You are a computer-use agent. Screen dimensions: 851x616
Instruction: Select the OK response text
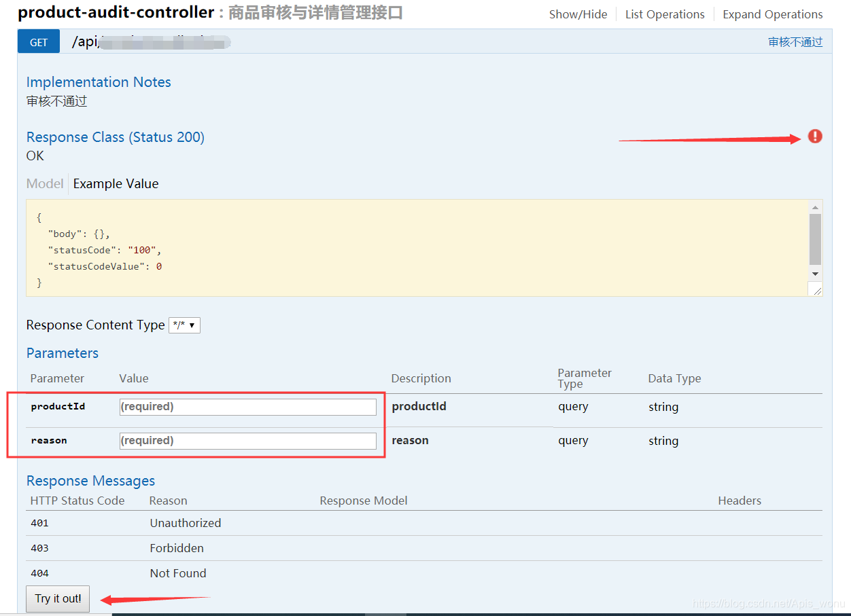pyautogui.click(x=35, y=156)
